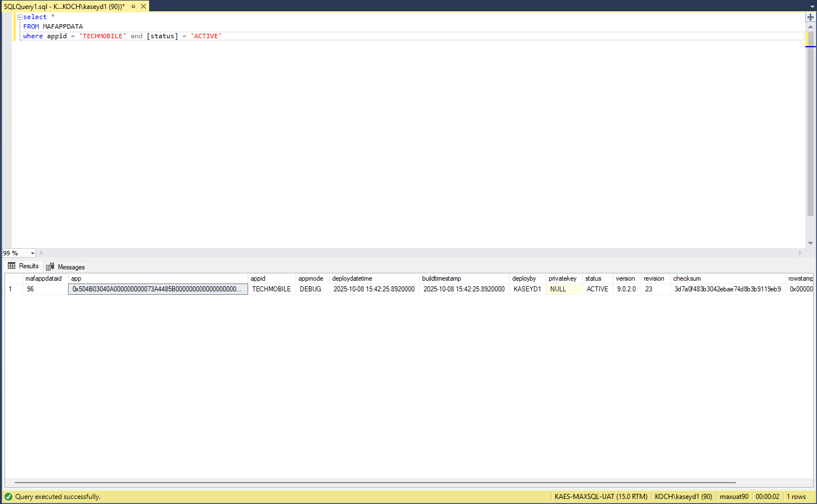Click the select-all grid corner cell

14,278
